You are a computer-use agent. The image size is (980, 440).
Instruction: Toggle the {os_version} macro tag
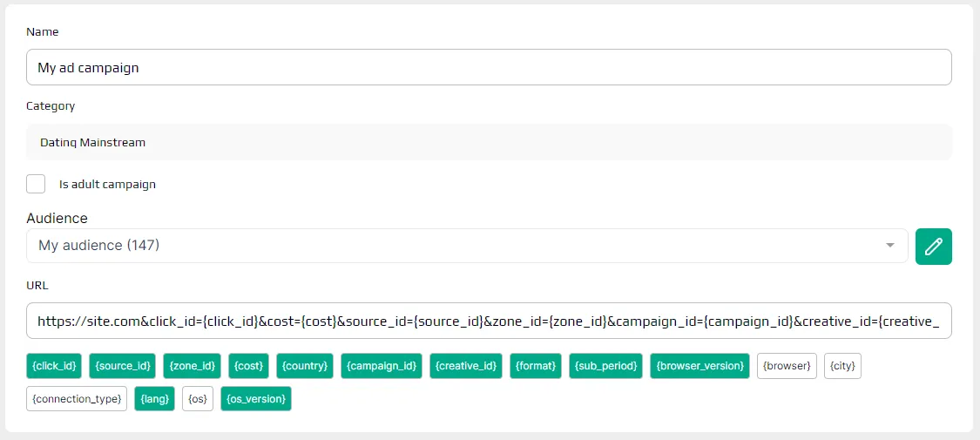click(255, 399)
